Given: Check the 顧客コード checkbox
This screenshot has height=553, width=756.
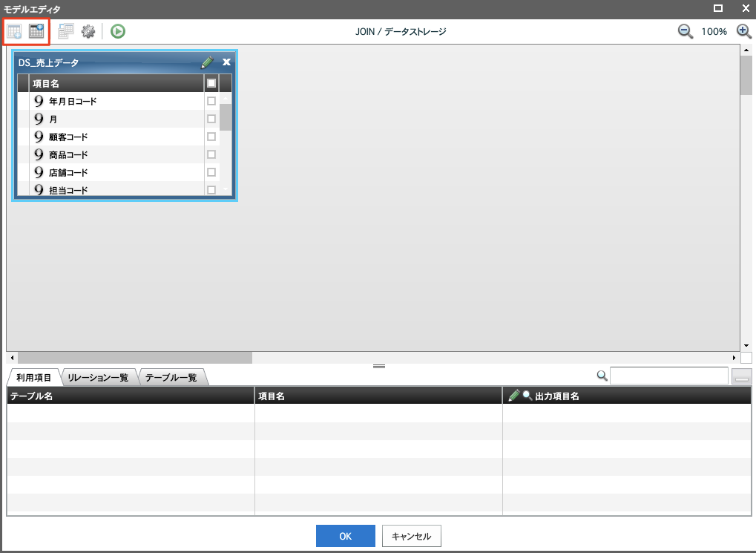Looking at the screenshot, I should pyautogui.click(x=211, y=137).
